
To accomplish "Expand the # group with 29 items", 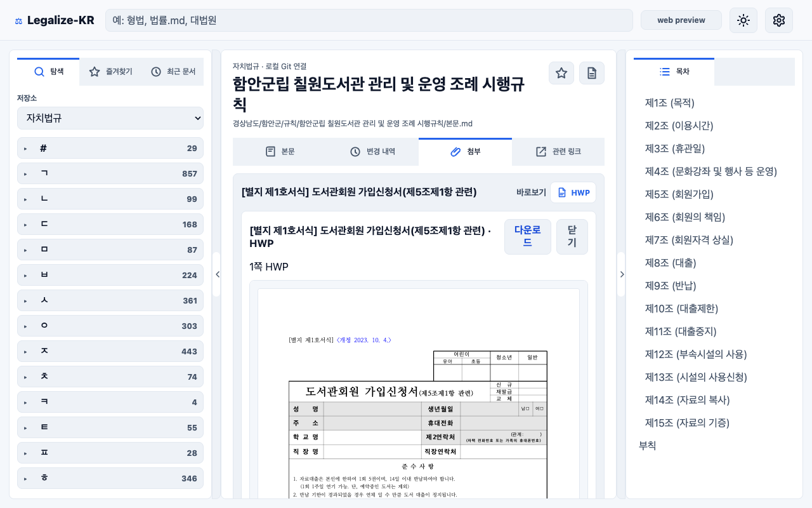I will point(110,148).
